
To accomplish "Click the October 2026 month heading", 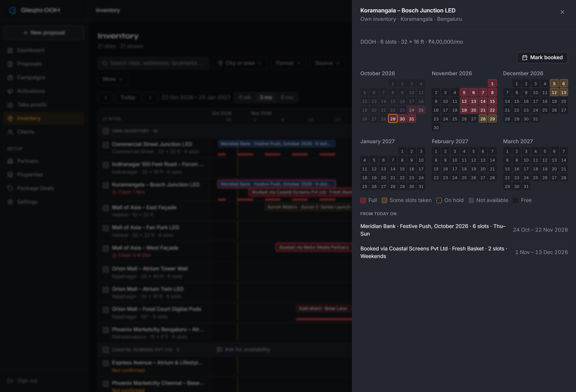I will tap(377, 73).
